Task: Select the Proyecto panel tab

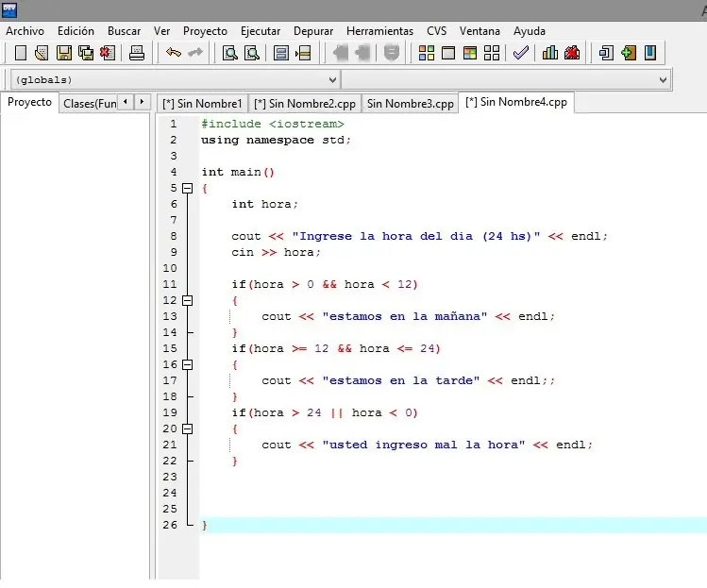Action: click(x=30, y=102)
